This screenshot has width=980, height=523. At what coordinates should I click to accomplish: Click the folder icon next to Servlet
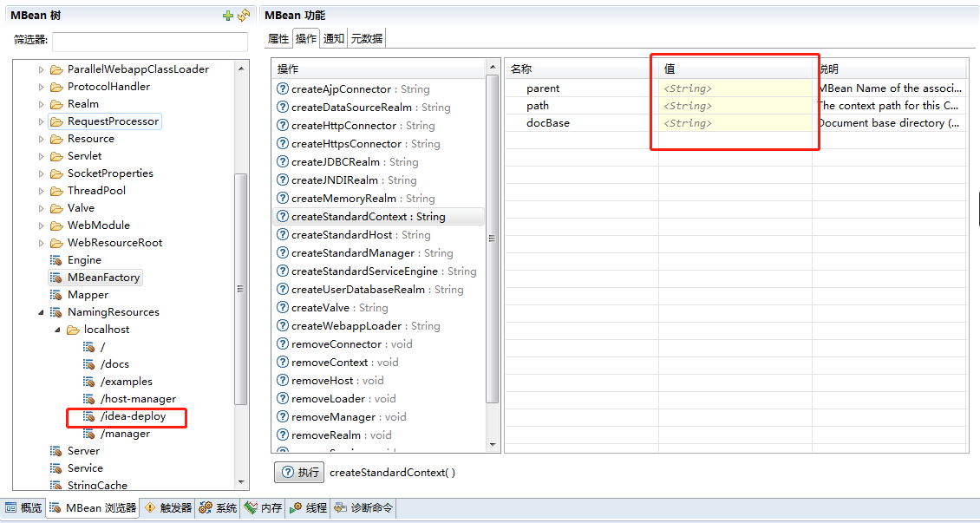coord(57,156)
